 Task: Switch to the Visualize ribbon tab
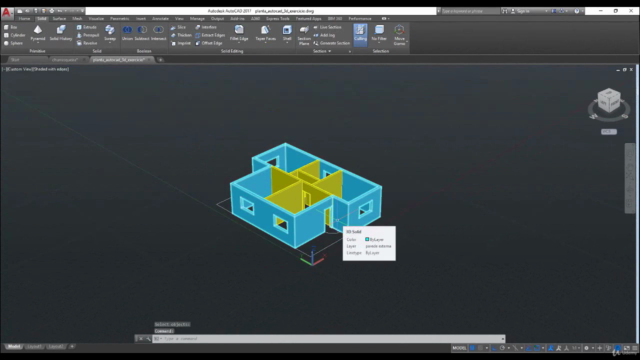pos(96,18)
